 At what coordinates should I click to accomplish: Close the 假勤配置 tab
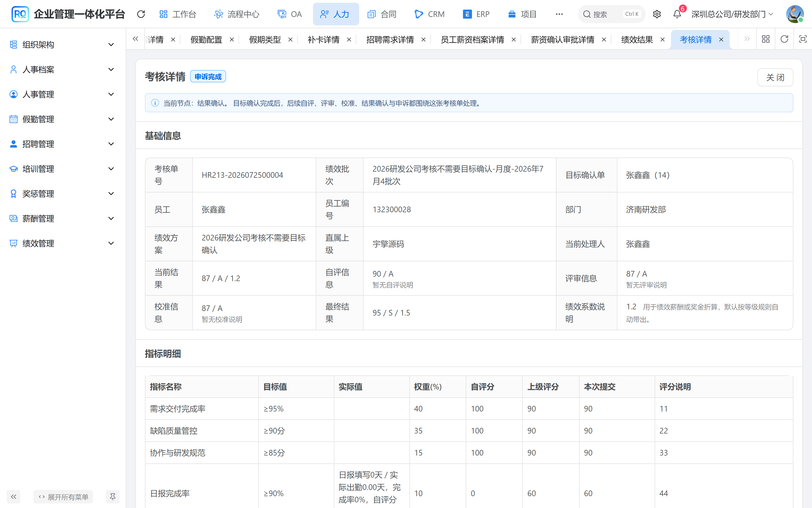231,40
